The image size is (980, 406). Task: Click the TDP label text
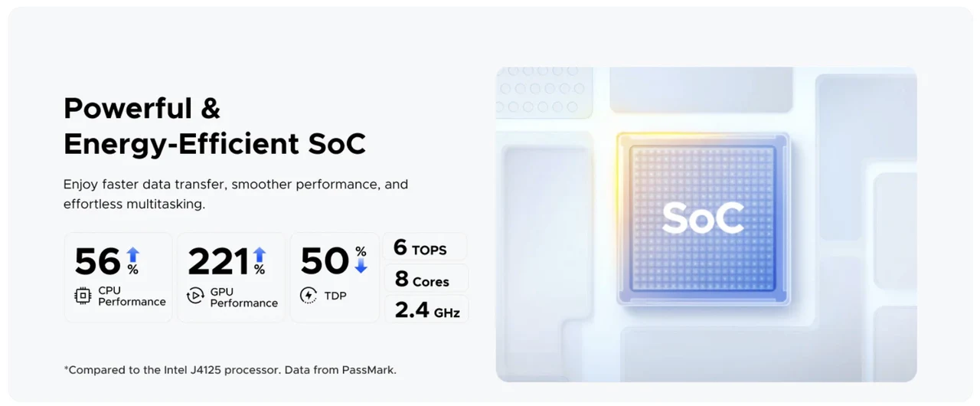[x=335, y=296]
